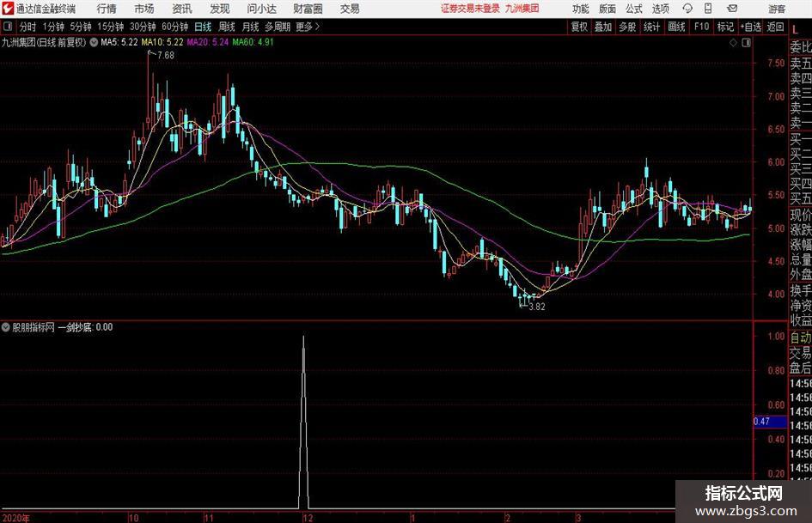Click the 统计 statistics toolbar button
Viewport: 812px width, 523px height.
pyautogui.click(x=651, y=27)
